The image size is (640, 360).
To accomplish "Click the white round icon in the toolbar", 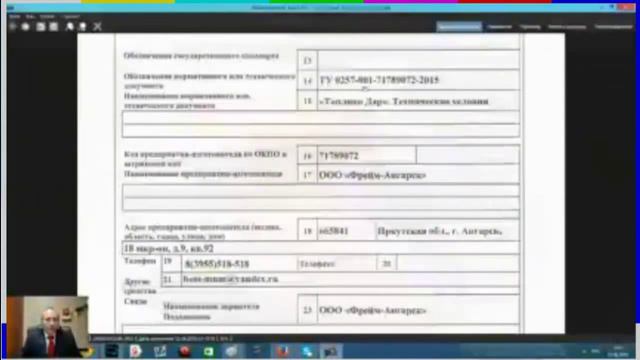I will coord(25,27).
